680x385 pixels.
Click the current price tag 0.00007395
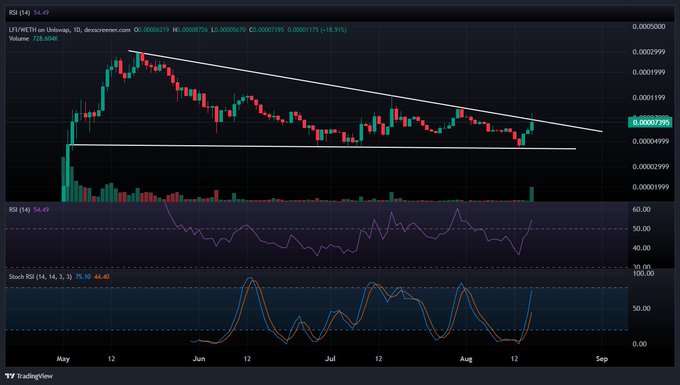[x=650, y=122]
